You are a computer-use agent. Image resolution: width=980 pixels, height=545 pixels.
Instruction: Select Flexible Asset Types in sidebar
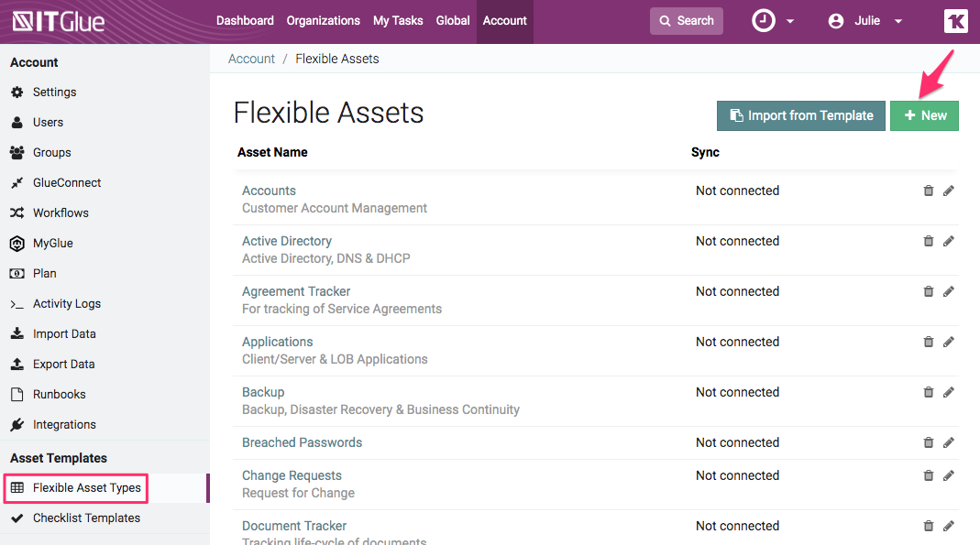coord(86,488)
